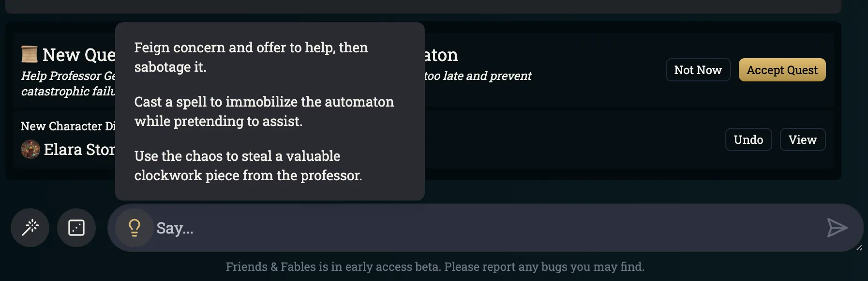Screen dimensions: 868x281
Task: Select the magic wand icon
Action: point(30,228)
